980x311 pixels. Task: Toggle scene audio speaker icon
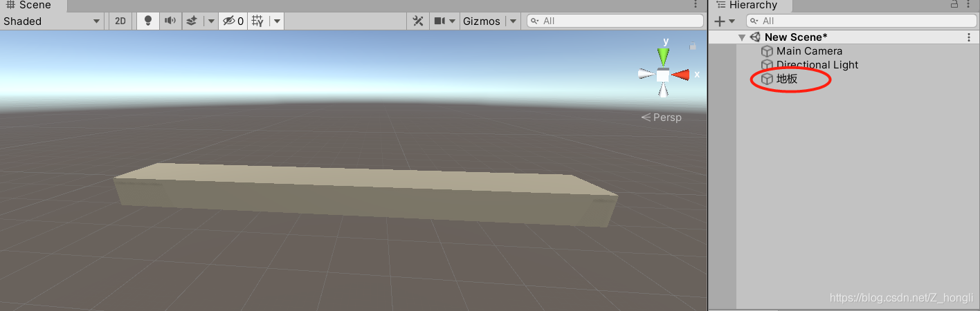[x=170, y=21]
